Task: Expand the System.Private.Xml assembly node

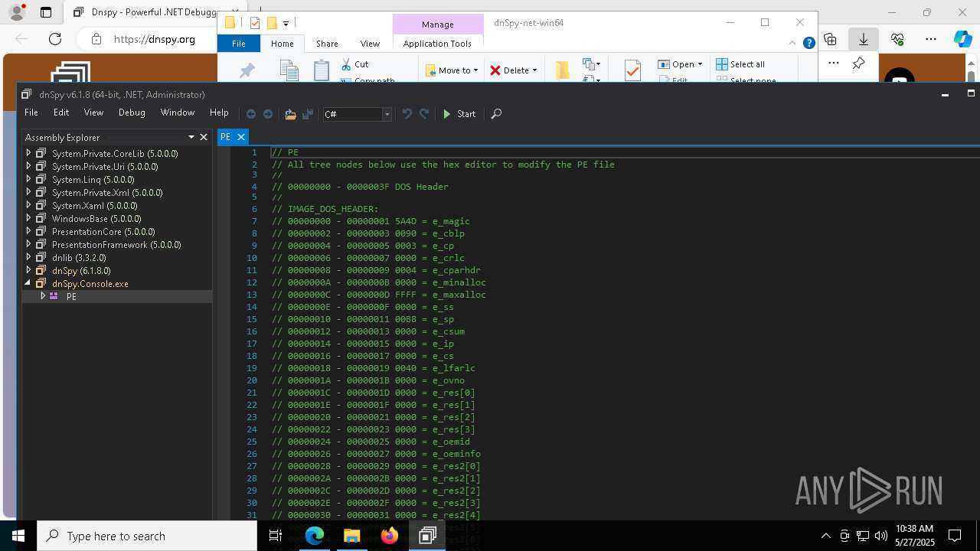Action: (x=28, y=192)
